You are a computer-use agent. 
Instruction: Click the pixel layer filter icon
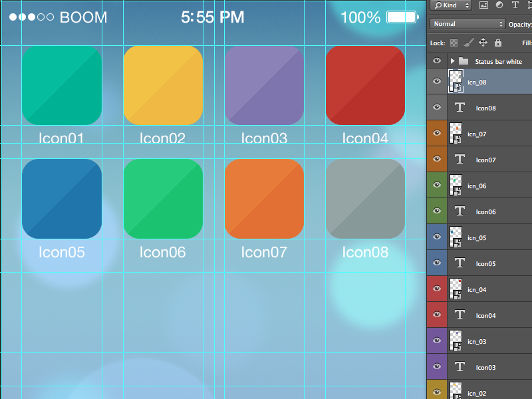click(483, 5)
